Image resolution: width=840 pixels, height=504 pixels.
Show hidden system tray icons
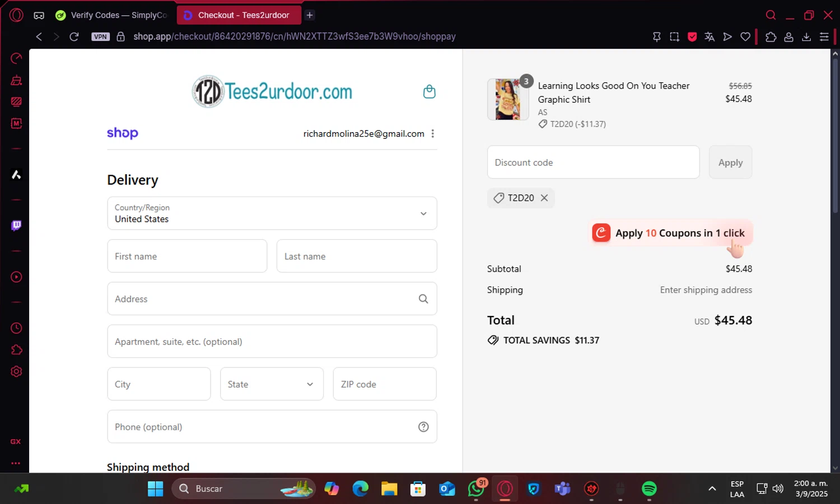coord(712,488)
